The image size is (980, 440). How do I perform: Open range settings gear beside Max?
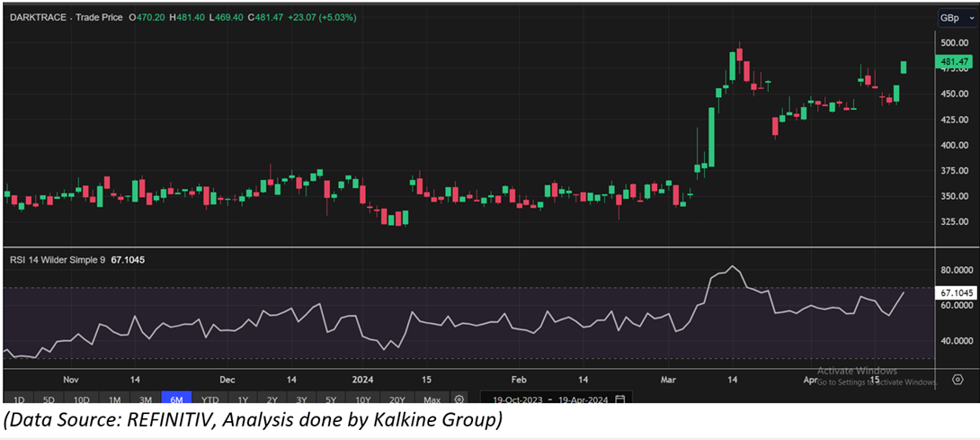459,400
